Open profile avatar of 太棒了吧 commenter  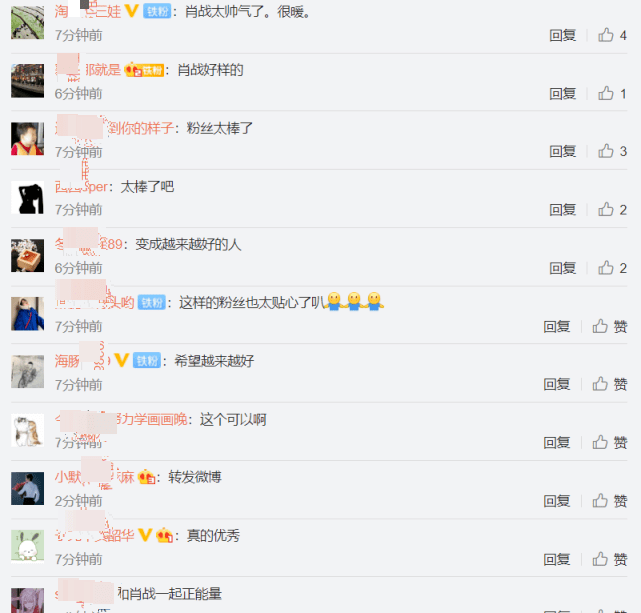(x=27, y=197)
